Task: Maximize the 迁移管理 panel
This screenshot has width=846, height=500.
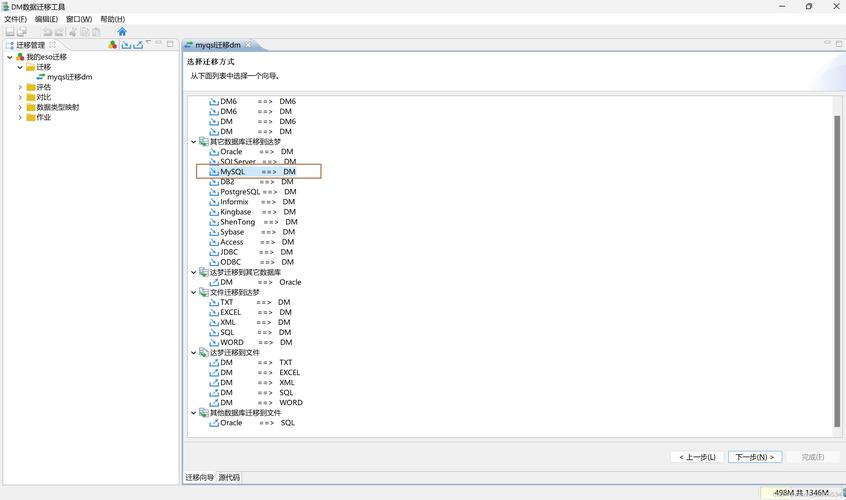Action: point(170,45)
